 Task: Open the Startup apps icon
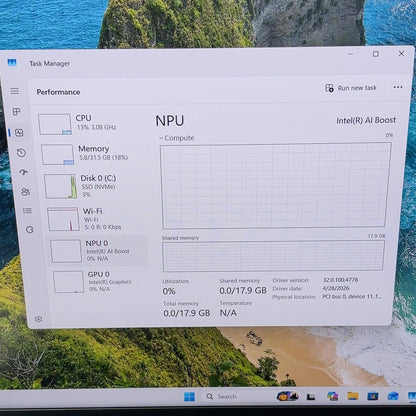coord(23,172)
